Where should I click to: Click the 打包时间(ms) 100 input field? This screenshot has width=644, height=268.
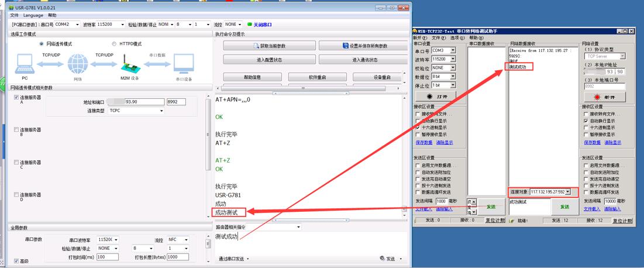108,257
